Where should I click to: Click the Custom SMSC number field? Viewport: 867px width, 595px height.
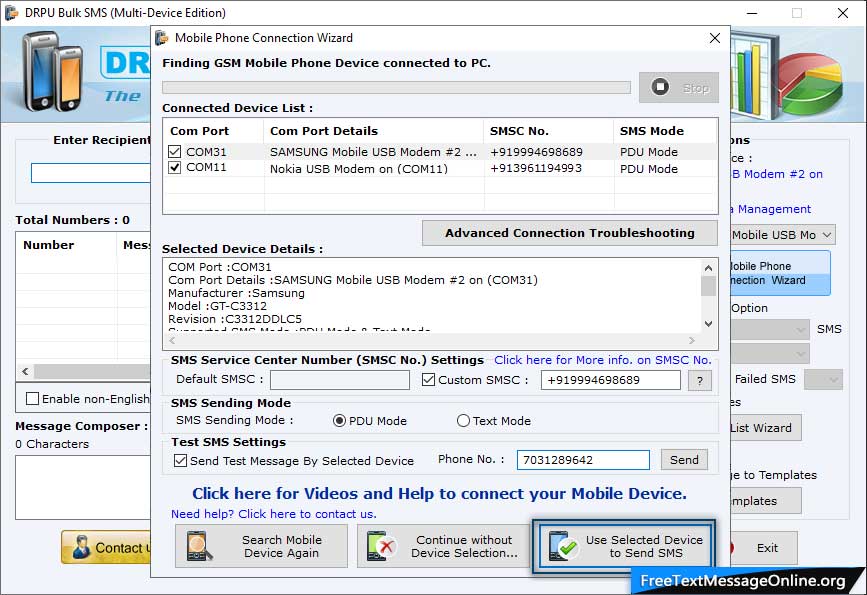[610, 380]
